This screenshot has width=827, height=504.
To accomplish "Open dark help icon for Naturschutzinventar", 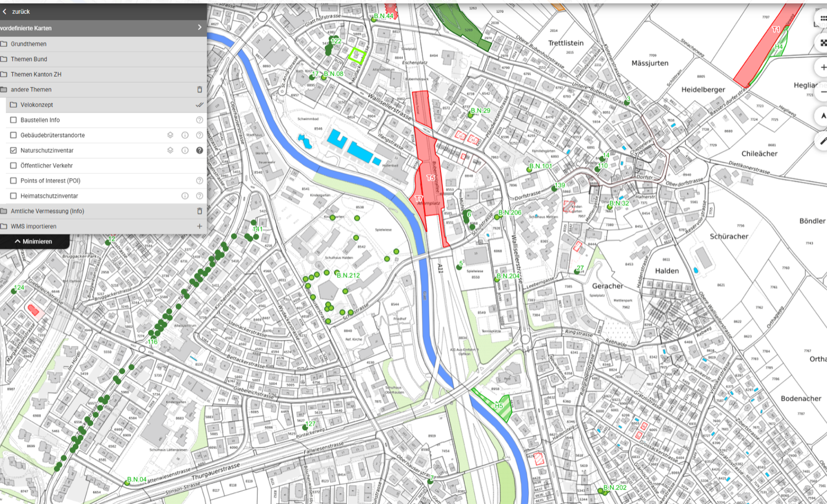I will 200,151.
